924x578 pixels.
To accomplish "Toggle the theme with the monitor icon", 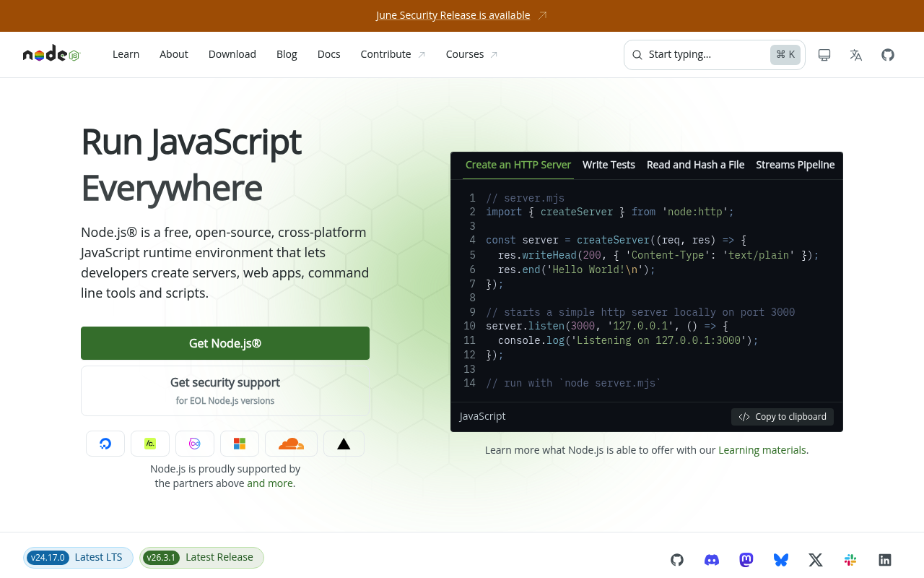I will (824, 55).
